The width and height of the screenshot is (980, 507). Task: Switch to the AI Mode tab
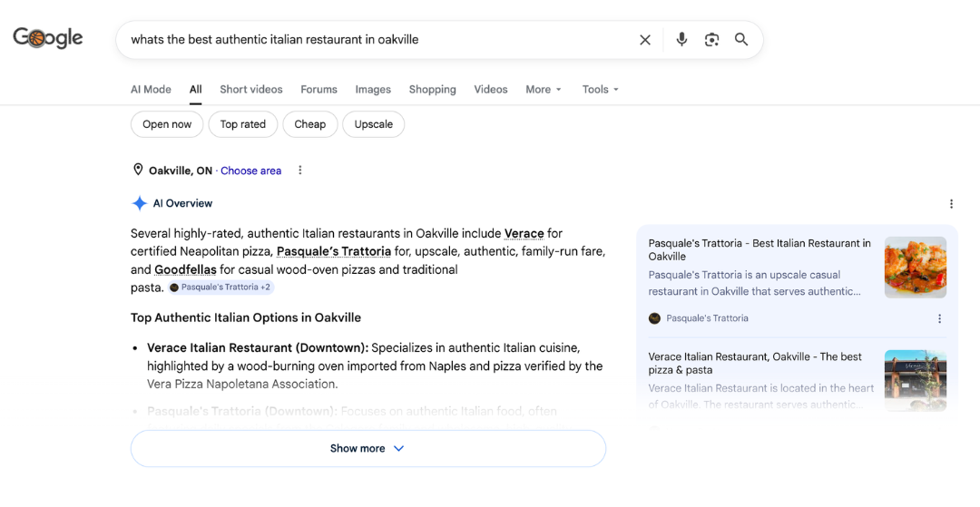click(x=151, y=89)
